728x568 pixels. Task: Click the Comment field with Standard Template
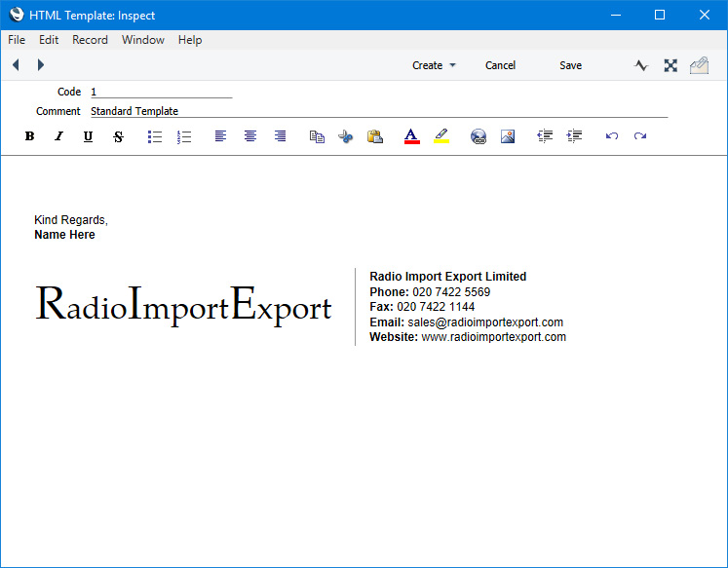pyautogui.click(x=379, y=111)
